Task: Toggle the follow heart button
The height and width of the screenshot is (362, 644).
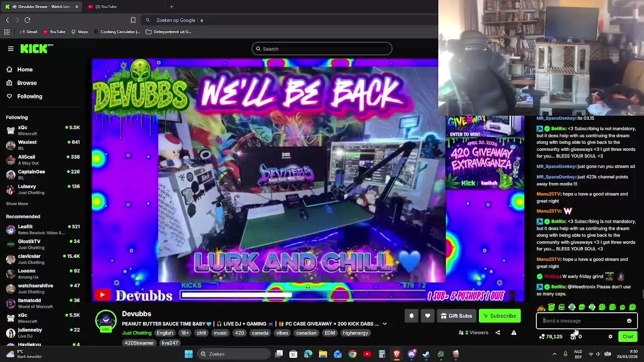Action: click(x=428, y=316)
